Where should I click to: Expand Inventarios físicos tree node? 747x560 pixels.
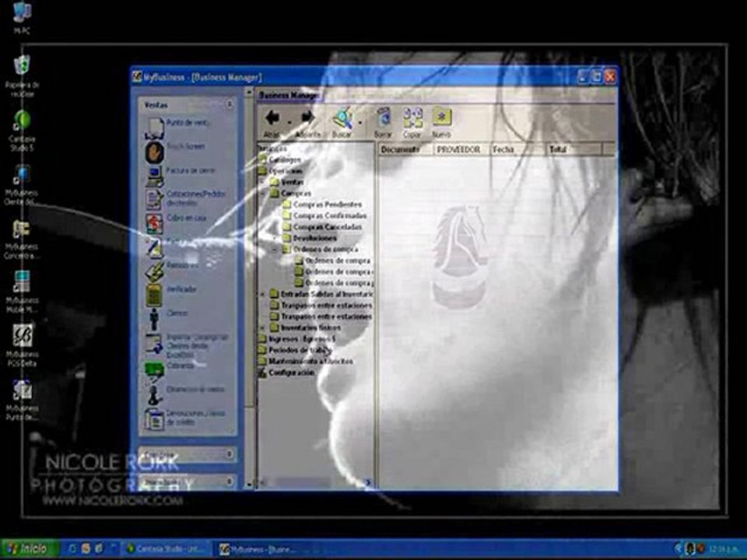click(x=262, y=327)
